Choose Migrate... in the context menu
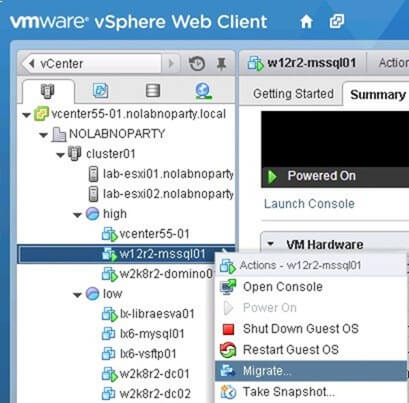The image size is (409, 403). [311, 371]
